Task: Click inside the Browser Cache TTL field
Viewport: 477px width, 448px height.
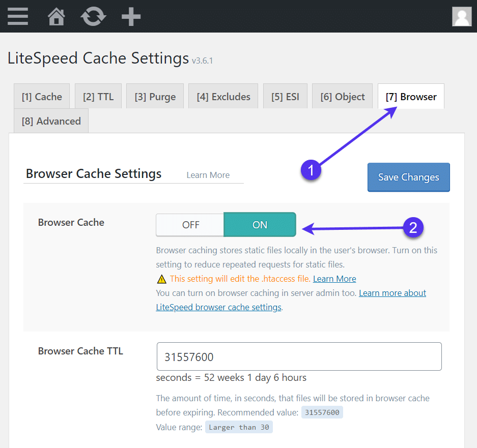Action: [299, 356]
